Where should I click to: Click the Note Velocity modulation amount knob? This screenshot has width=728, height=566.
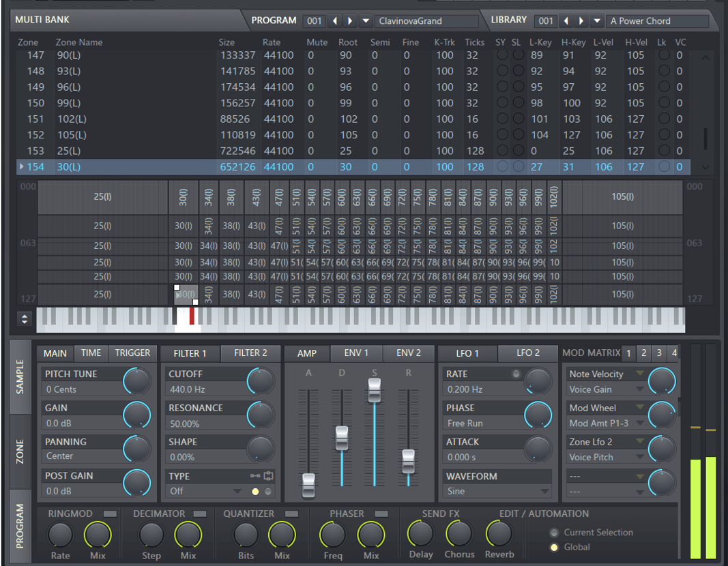click(662, 381)
